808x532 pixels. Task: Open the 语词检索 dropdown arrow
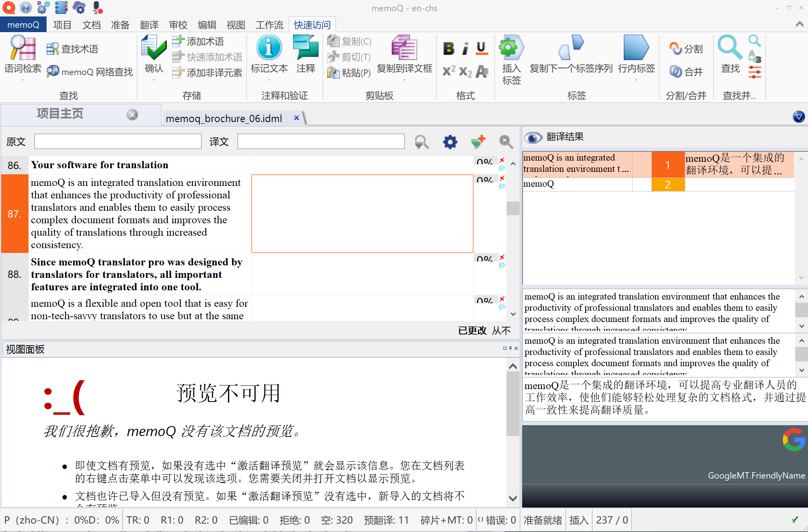pyautogui.click(x=22, y=80)
